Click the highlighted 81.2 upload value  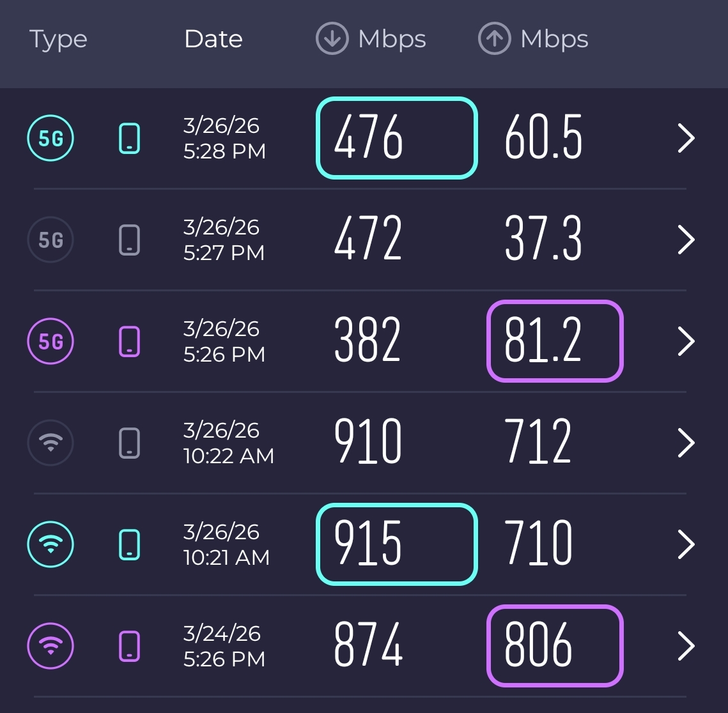point(555,341)
